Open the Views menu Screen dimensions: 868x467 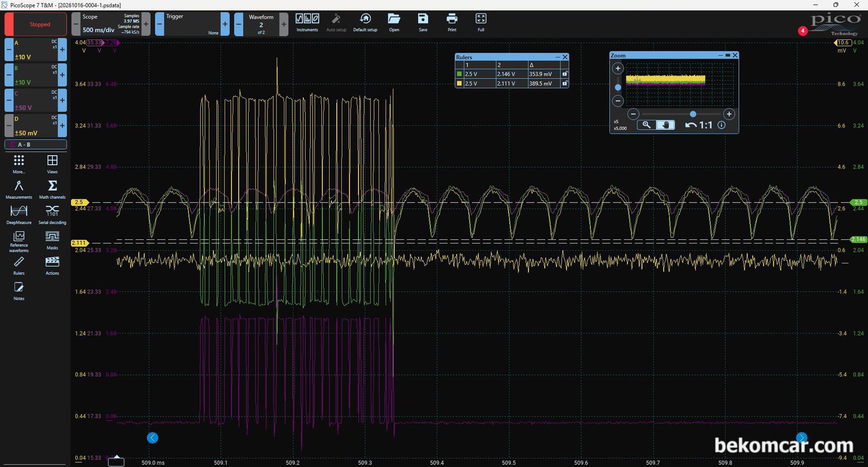(x=52, y=164)
